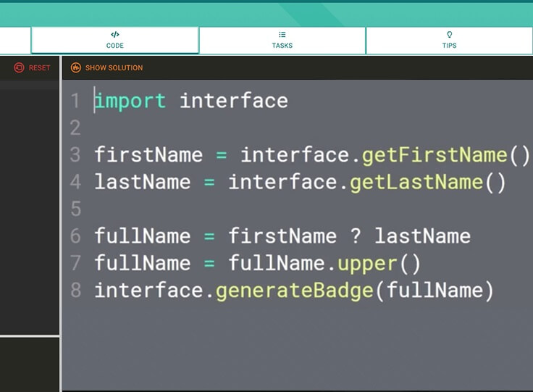
Task: Click the generateBadge call on line 8
Action: tap(295, 291)
